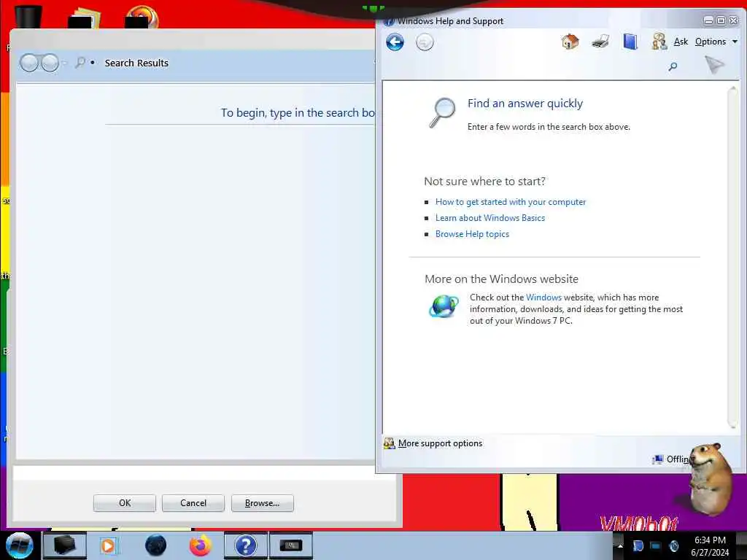Click the round system tray icon left of the clock
The height and width of the screenshot is (560, 747).
click(x=673, y=545)
